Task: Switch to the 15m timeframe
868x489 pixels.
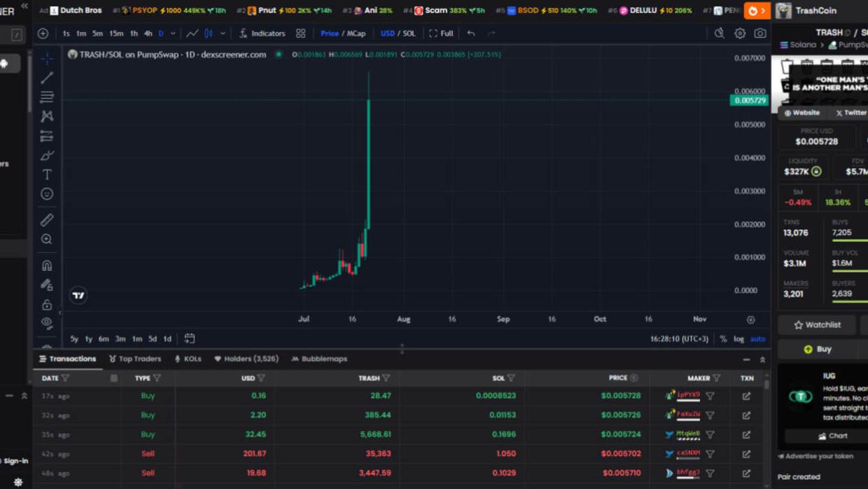Action: coord(116,34)
